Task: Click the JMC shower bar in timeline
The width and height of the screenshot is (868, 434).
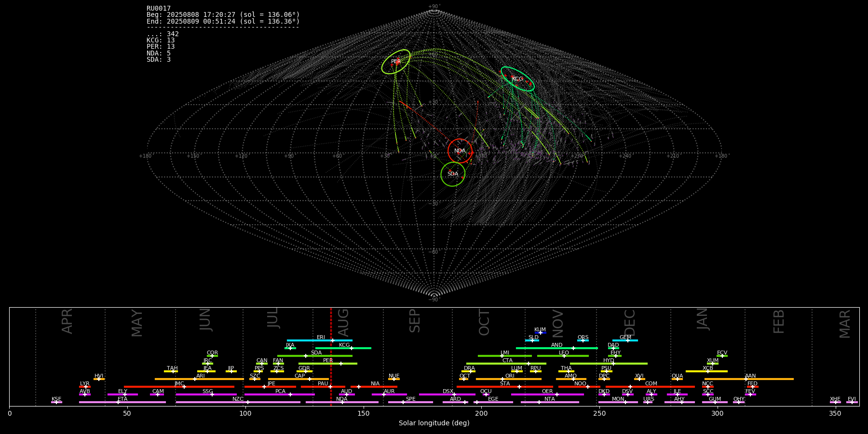Action: [x=179, y=387]
